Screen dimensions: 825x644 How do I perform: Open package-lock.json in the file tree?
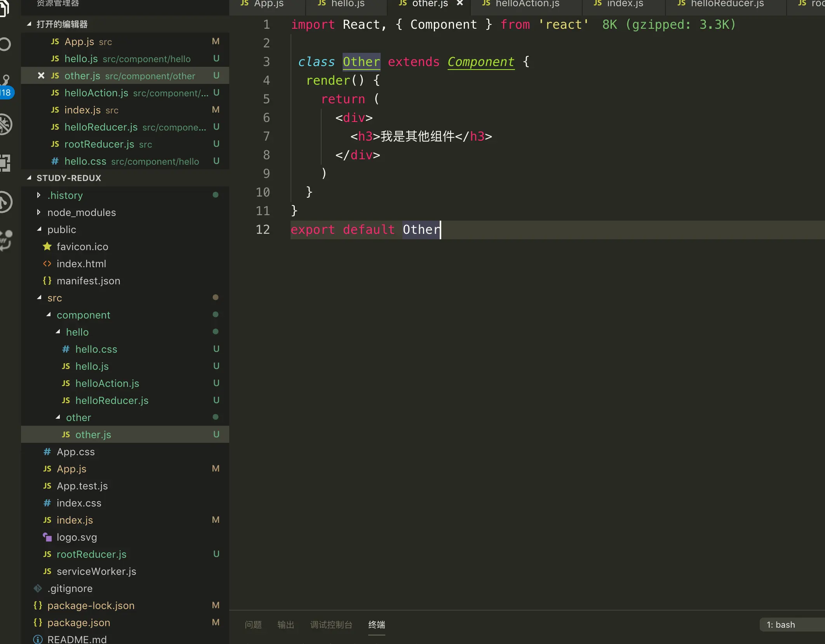point(125,605)
